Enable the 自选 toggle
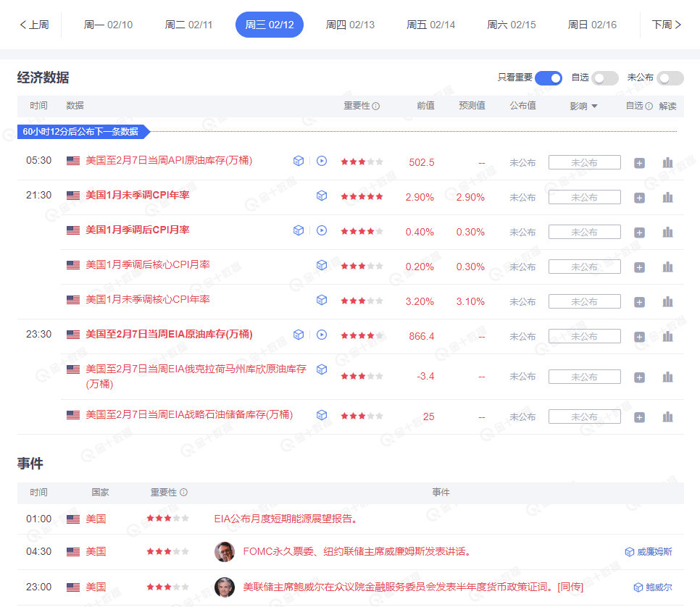Viewport: 700px width, 607px height. pyautogui.click(x=605, y=78)
